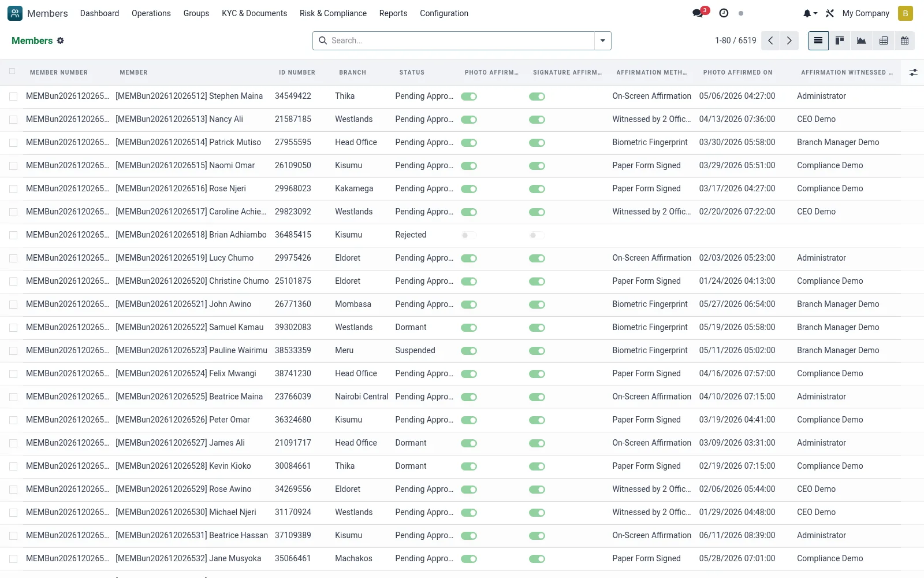Tick the checkbox for Jane Musyoka
The width and height of the screenshot is (924, 578).
tap(13, 559)
